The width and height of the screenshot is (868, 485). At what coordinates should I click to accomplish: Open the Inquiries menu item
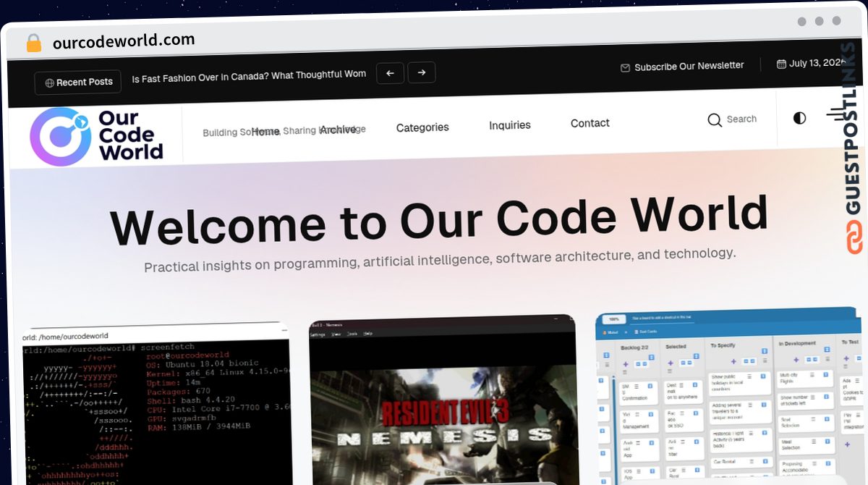(x=510, y=125)
